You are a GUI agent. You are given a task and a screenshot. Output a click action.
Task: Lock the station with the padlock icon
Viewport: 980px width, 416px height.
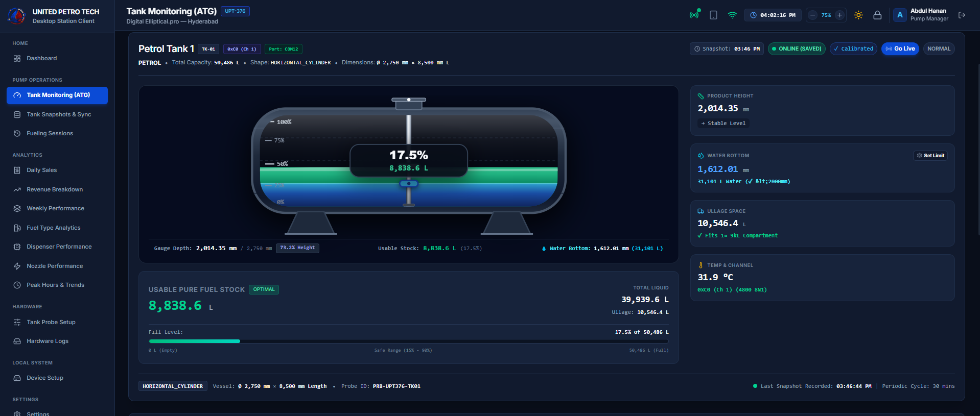coord(877,15)
